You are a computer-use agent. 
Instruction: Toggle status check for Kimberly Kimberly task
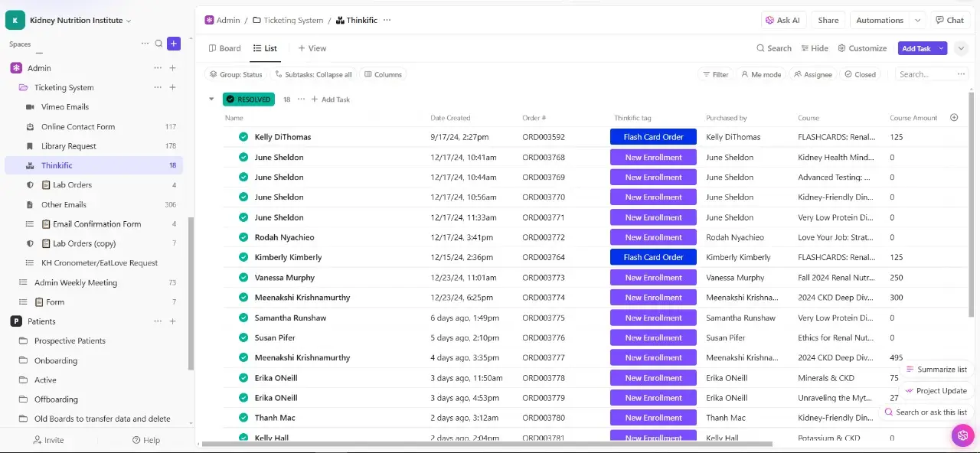click(x=243, y=257)
